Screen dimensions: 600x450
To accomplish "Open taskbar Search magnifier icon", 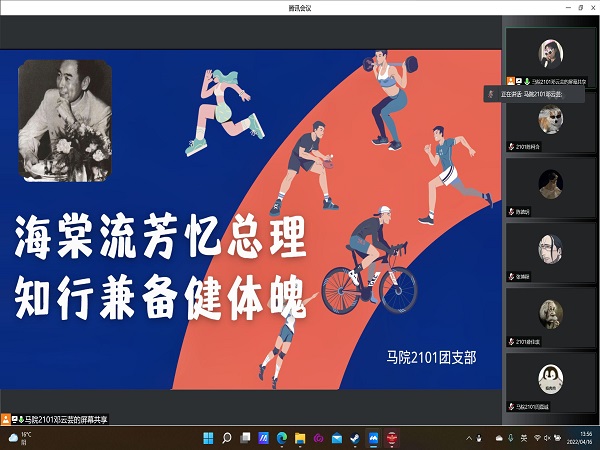I will coord(227,438).
